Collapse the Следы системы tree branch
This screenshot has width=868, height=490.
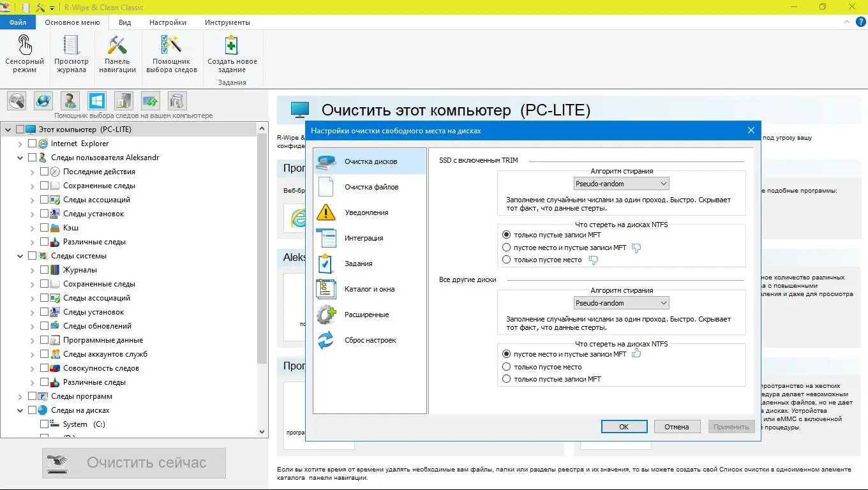(x=20, y=256)
